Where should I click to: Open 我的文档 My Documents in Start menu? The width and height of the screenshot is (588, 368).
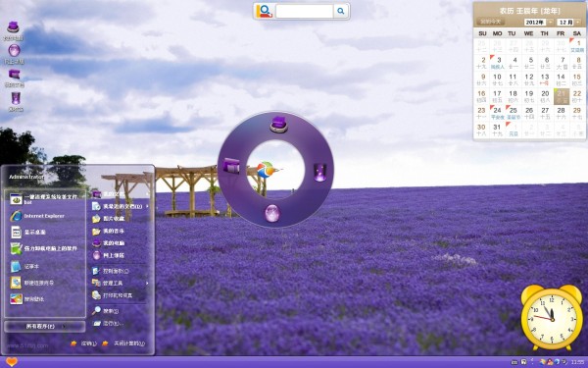tap(120, 194)
